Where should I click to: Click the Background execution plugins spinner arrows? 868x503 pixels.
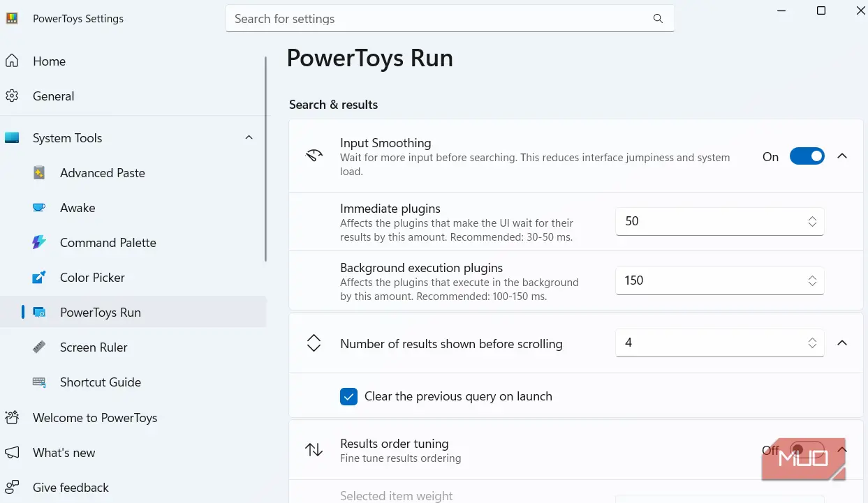pyautogui.click(x=812, y=280)
